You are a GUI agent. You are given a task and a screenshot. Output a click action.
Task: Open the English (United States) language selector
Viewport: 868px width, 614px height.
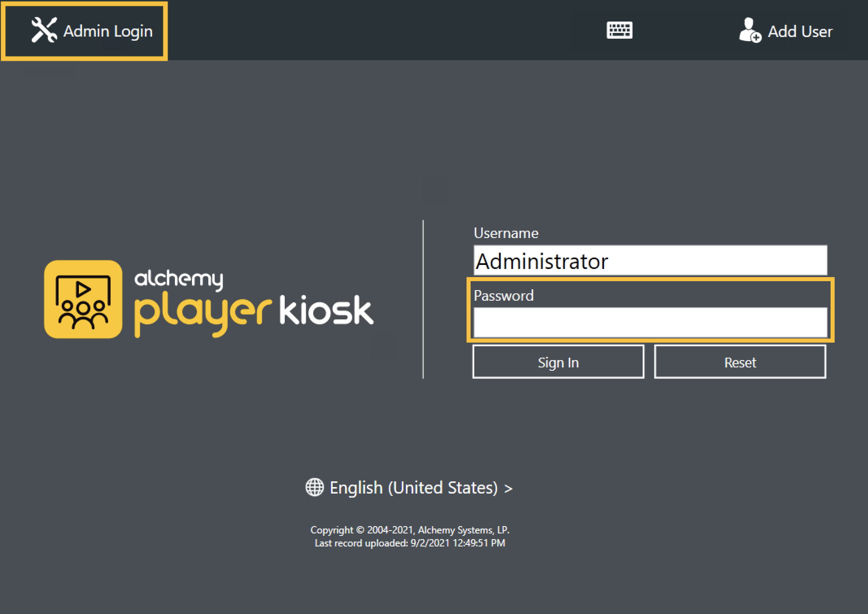pyautogui.click(x=413, y=487)
